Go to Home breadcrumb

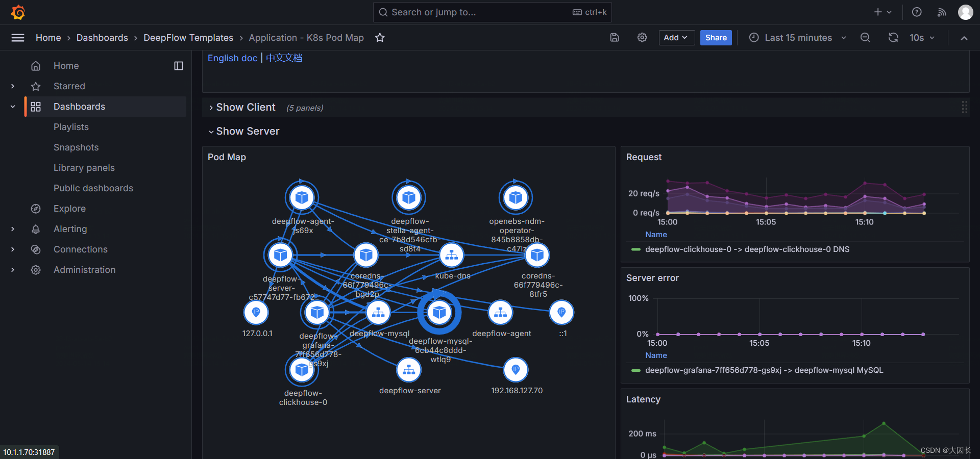coord(48,38)
